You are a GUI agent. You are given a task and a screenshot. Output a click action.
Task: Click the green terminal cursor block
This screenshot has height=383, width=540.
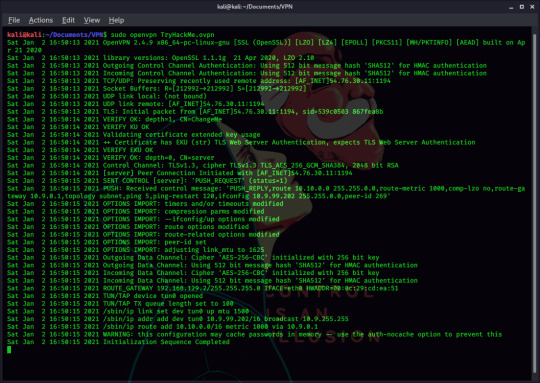pyautogui.click(x=9, y=350)
